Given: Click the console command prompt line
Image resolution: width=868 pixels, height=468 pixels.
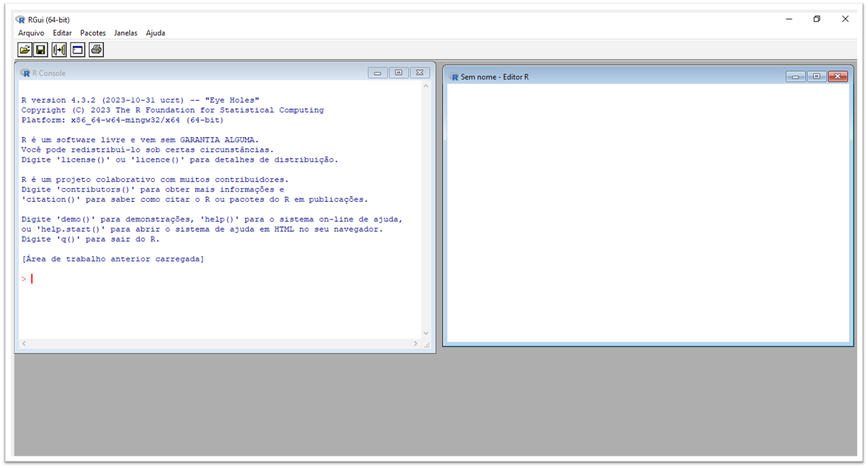Looking at the screenshot, I should (220, 279).
